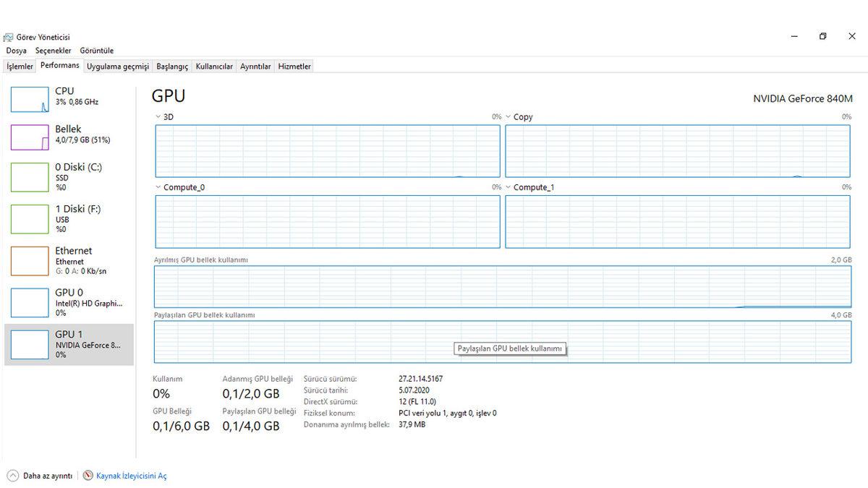Go to the Hizmetler tab
868x488 pixels.
tap(294, 67)
